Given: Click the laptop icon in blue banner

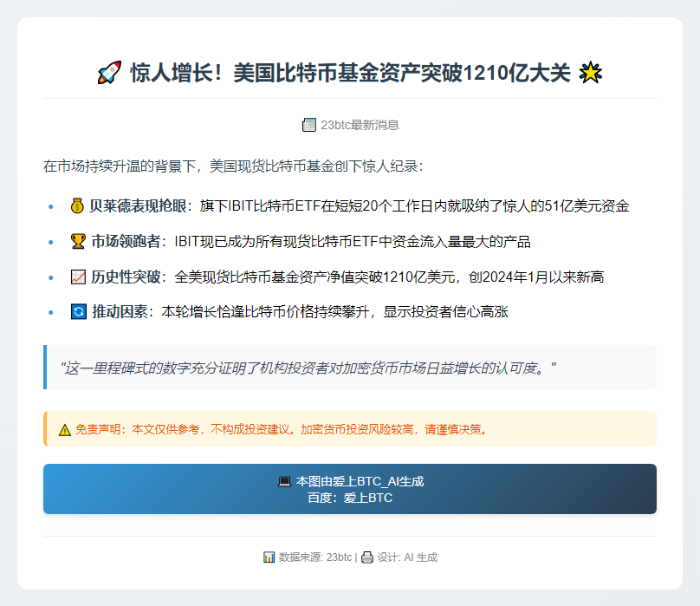Looking at the screenshot, I should pos(284,482).
